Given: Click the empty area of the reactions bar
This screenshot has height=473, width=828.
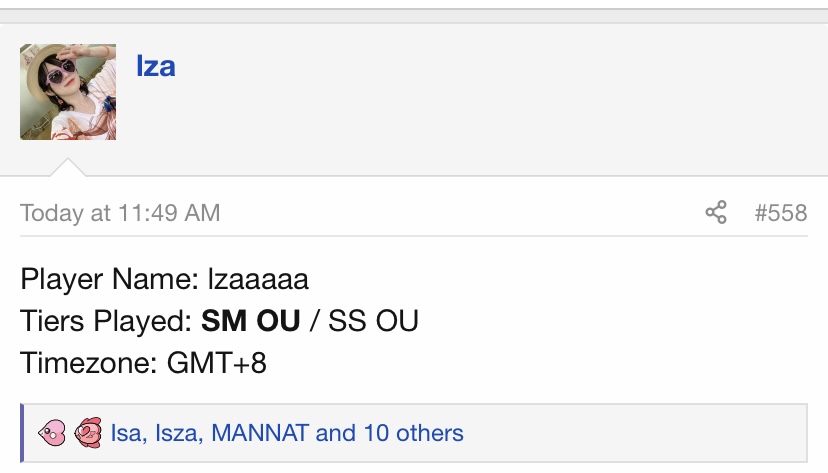Looking at the screenshot, I should 634,433.
